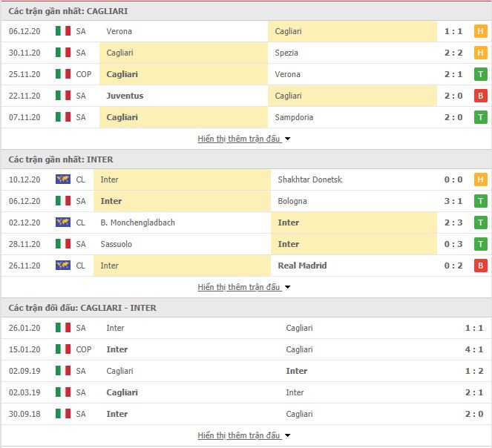Image resolution: width=492 pixels, height=448 pixels.
Task: Open the 4 : 1 score of Inter vs Cagliari
Action: tap(474, 349)
